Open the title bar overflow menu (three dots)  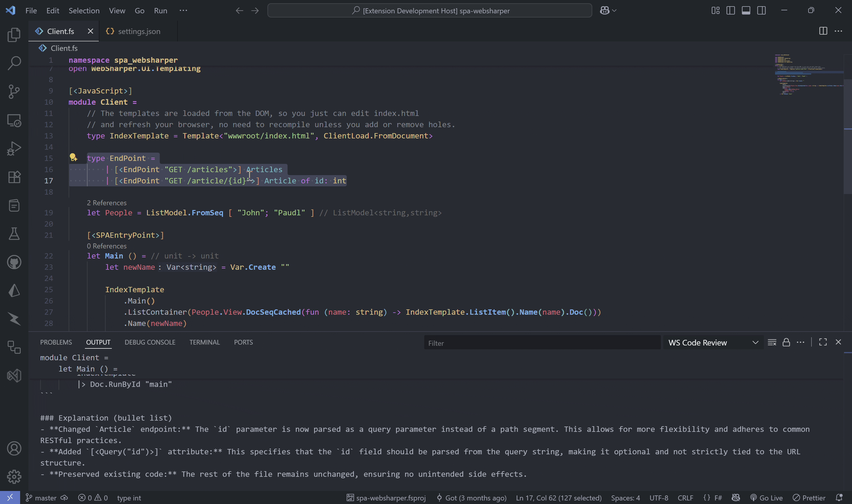(183, 11)
